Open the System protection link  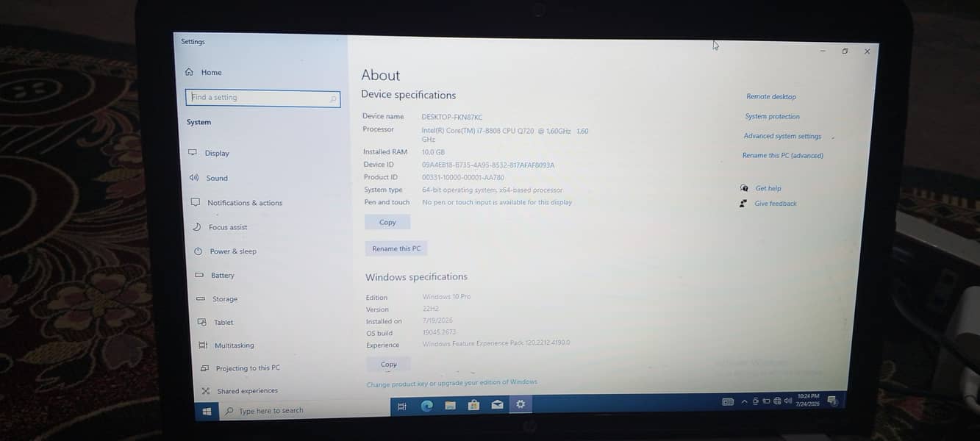(x=772, y=116)
